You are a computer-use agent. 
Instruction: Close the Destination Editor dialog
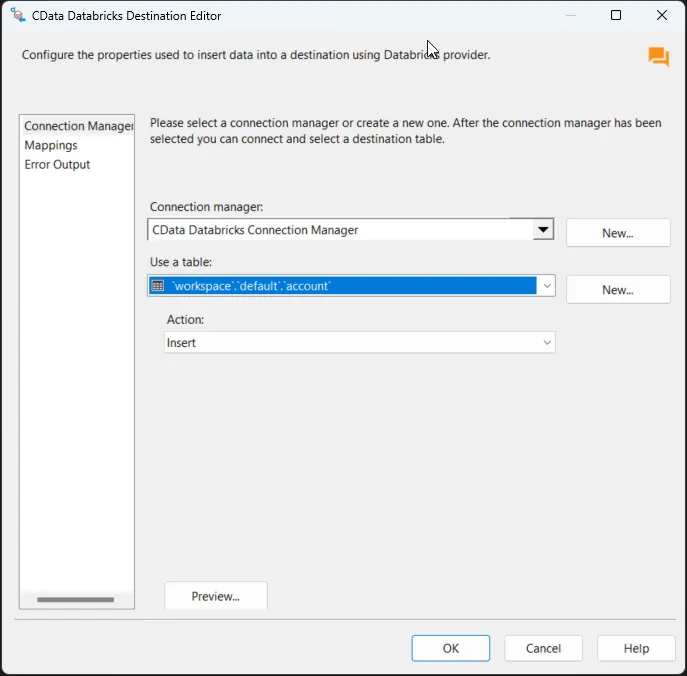coord(661,16)
